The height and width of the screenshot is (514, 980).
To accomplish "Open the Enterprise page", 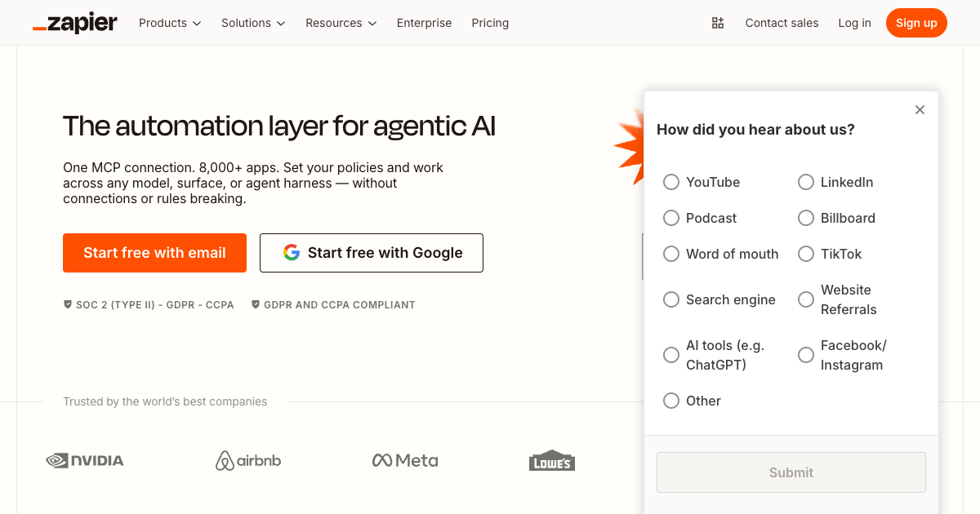I will [424, 23].
